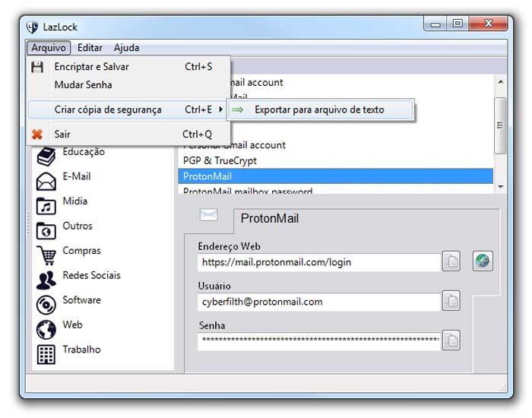
Task: Click the floppy disk save icon
Action: tap(37, 67)
